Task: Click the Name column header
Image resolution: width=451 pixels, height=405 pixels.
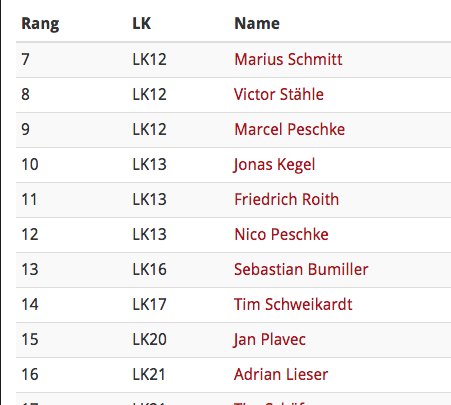Action: 257,24
